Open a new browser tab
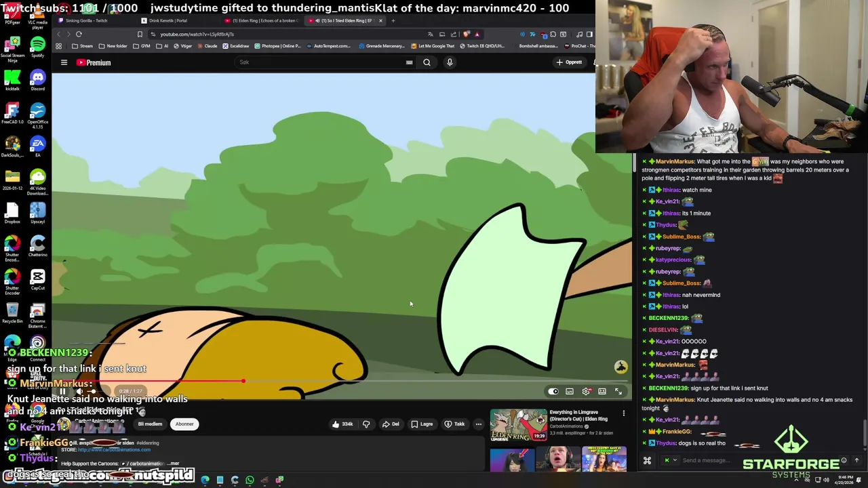Screen dimensions: 868x488 (393, 20)
